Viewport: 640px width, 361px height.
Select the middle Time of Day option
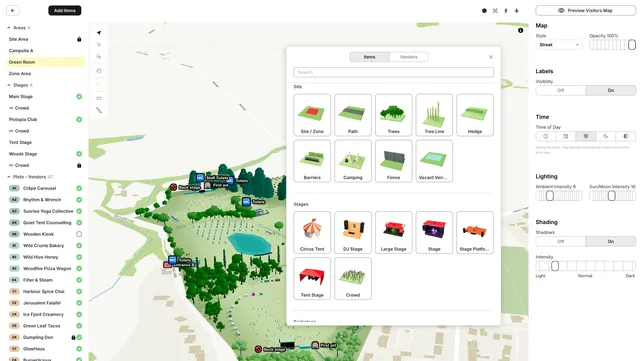pyautogui.click(x=586, y=136)
